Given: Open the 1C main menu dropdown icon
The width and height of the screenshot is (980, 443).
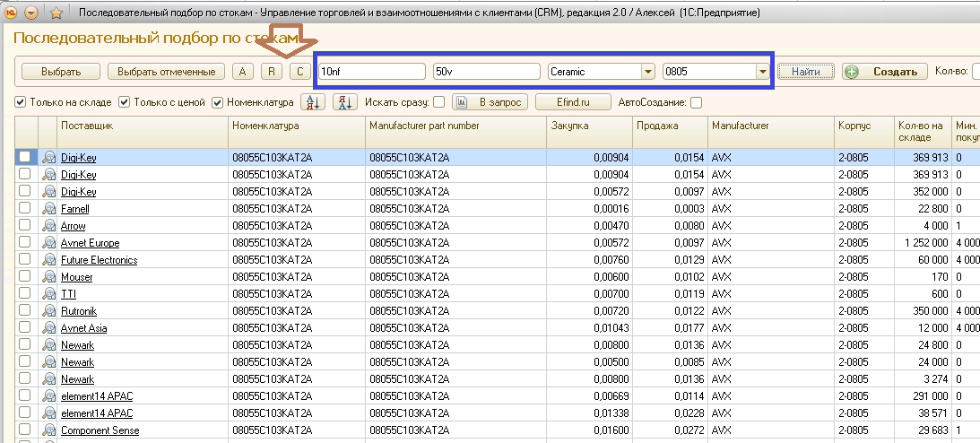Looking at the screenshot, I should point(31,13).
